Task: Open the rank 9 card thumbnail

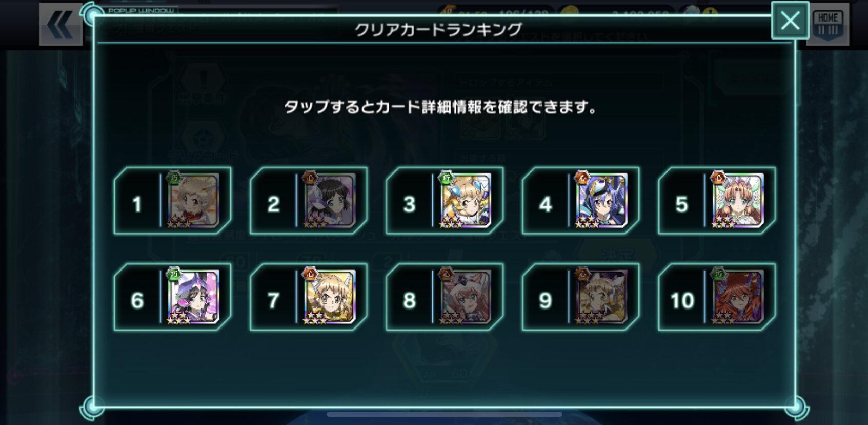Action: coord(602,297)
